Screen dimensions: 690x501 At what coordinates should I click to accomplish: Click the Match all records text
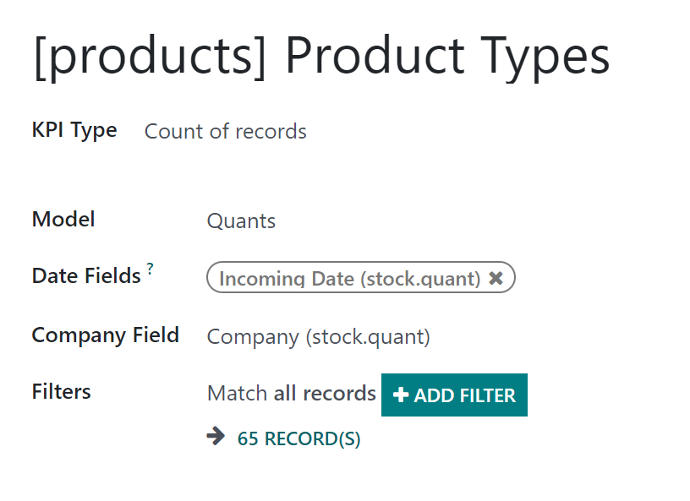291,393
